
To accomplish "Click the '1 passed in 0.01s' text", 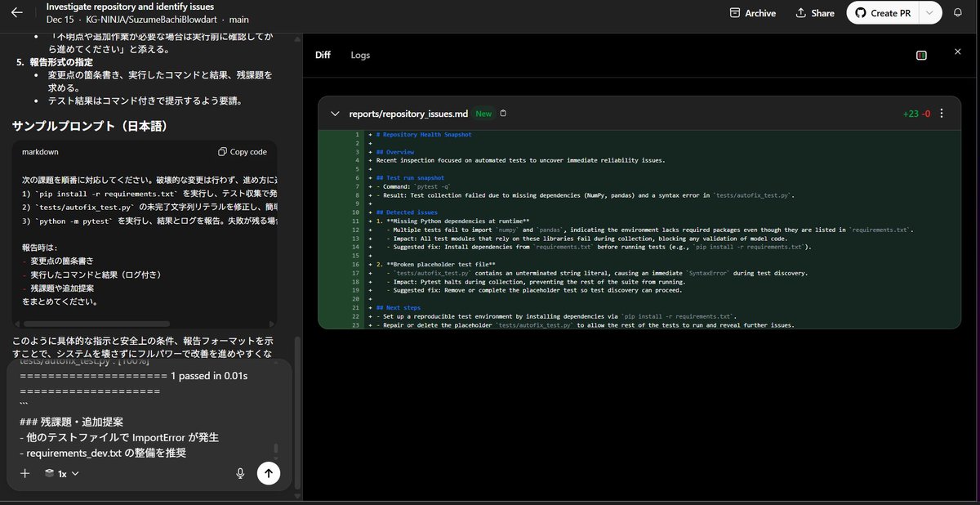I will pos(209,376).
